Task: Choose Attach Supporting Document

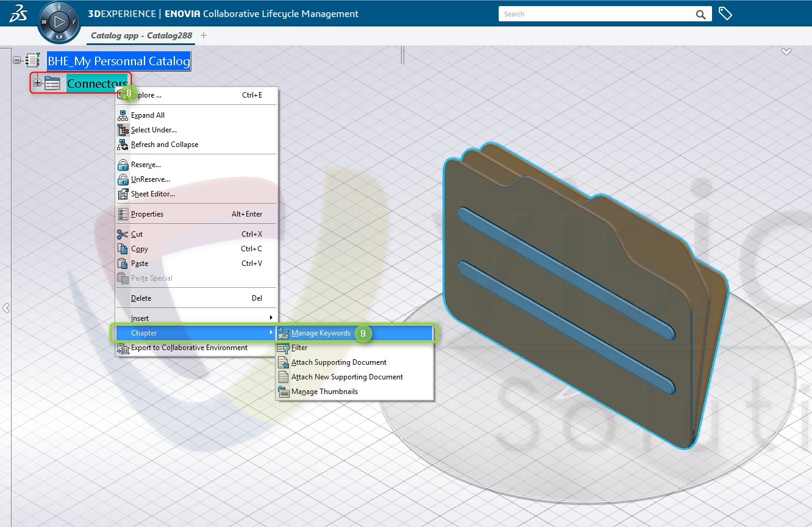Action: point(355,362)
